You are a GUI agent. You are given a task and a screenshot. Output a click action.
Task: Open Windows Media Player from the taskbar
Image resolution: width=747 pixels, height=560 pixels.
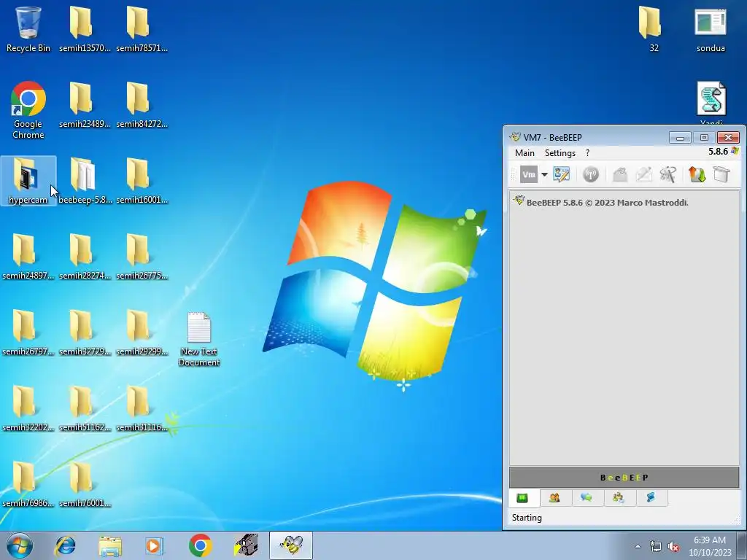point(155,545)
